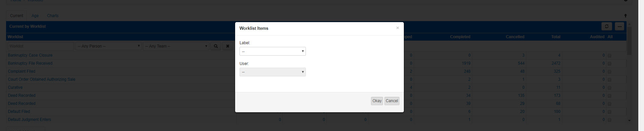The height and width of the screenshot is (131, 644).
Task: Click the magnifier search icon button
Action: [216, 46]
